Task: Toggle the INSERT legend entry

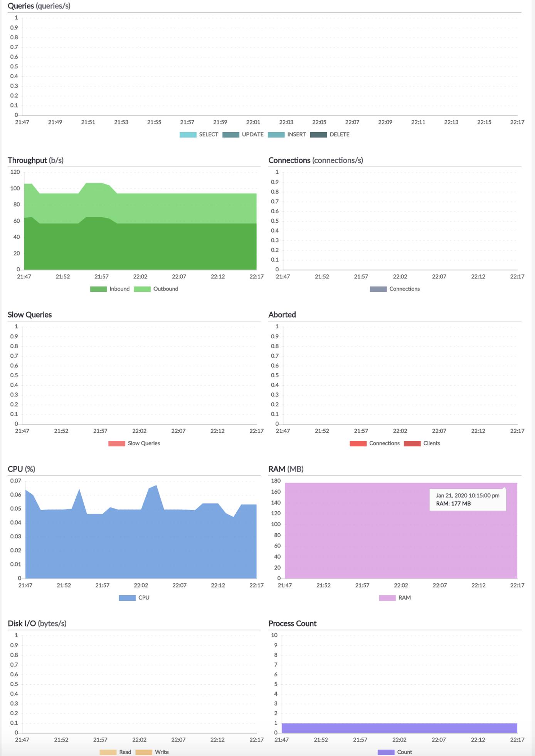Action: click(287, 134)
